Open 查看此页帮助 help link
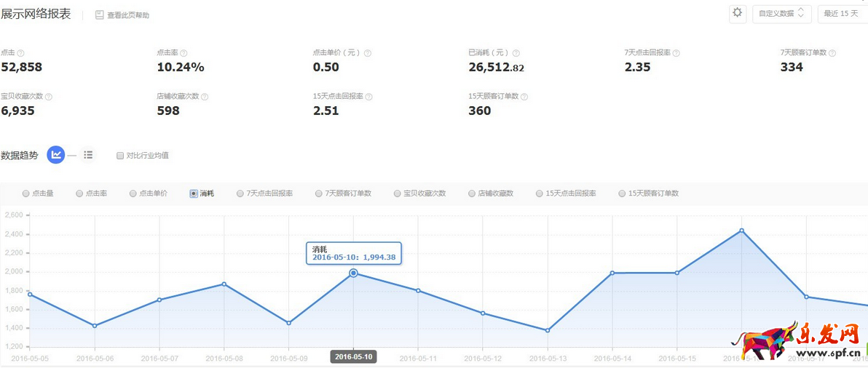 coord(122,15)
